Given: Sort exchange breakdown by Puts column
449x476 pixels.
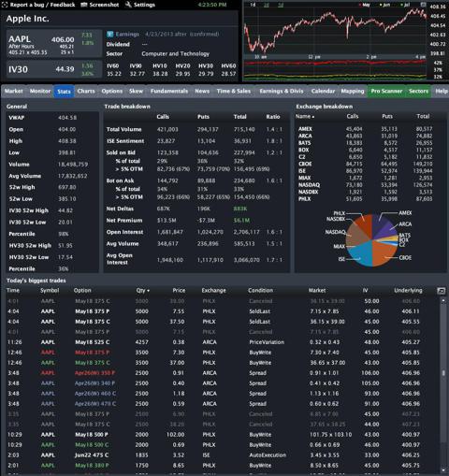Looking at the screenshot, I should pyautogui.click(x=387, y=116).
